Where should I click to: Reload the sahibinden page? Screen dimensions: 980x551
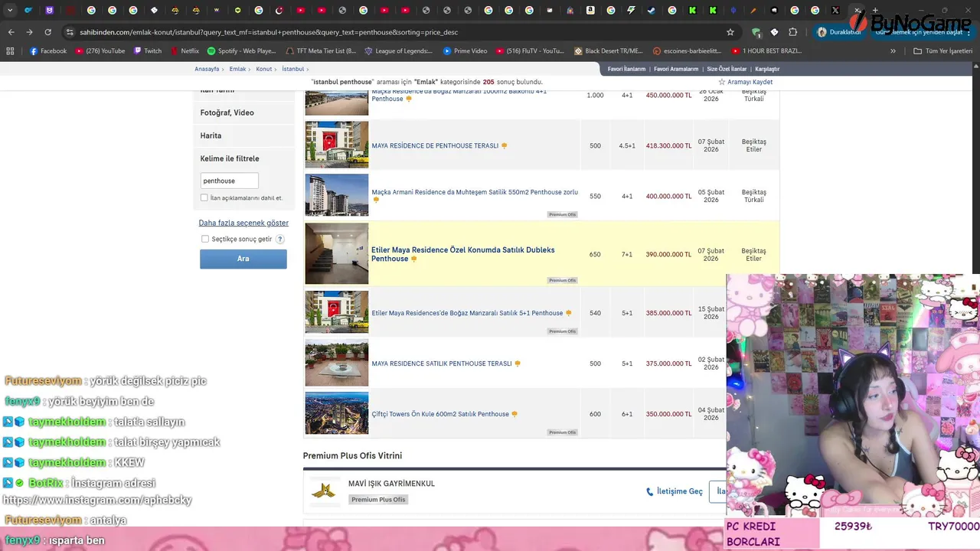coord(47,32)
